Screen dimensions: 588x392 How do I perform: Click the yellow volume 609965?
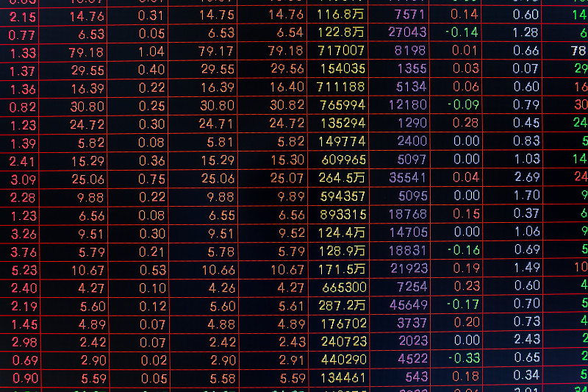tap(343, 160)
